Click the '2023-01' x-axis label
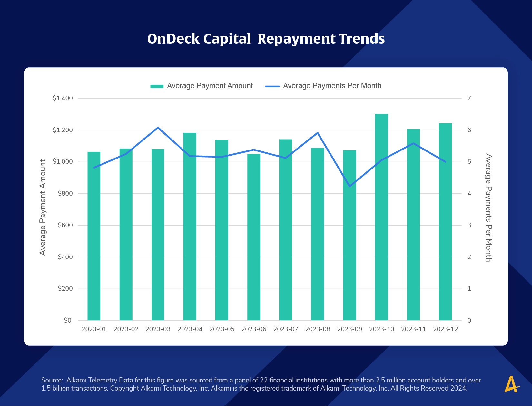The height and width of the screenshot is (406, 532). tap(94, 329)
